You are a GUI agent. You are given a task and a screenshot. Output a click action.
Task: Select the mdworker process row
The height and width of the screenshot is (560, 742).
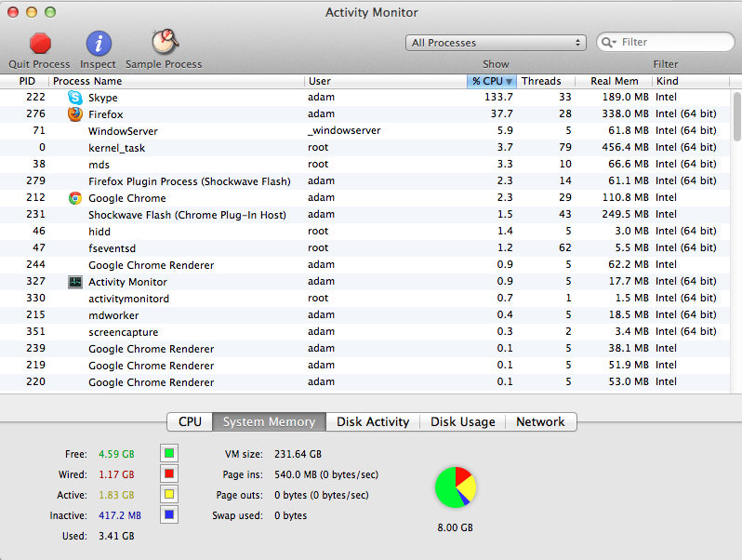point(364,314)
